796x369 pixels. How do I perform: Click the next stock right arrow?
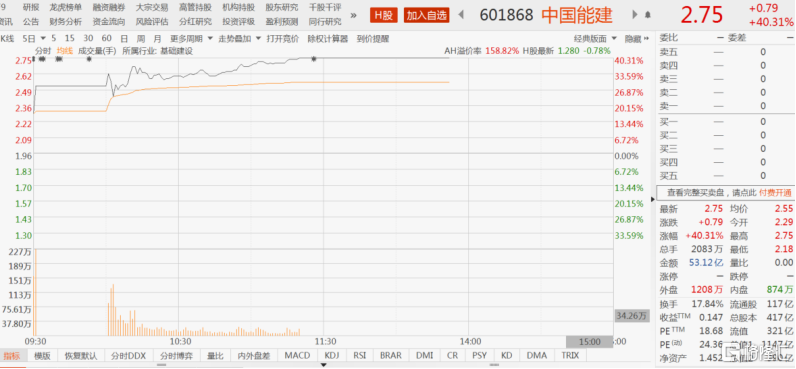tap(635, 15)
